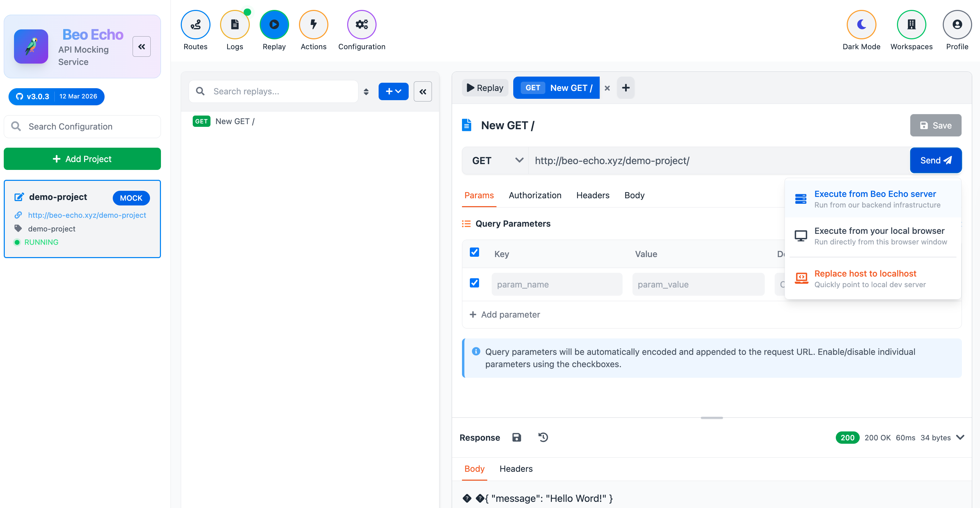
Task: Expand the blue plus add-replay dropdown
Action: [393, 91]
